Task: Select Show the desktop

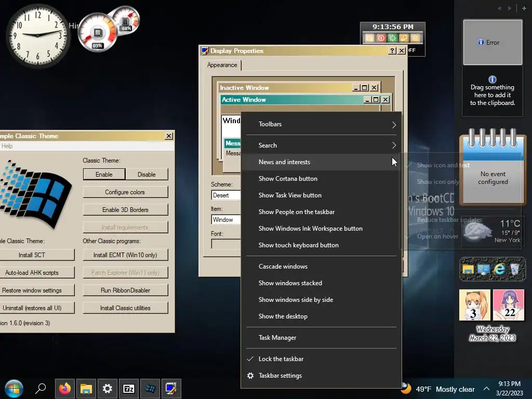Action: pos(321,316)
